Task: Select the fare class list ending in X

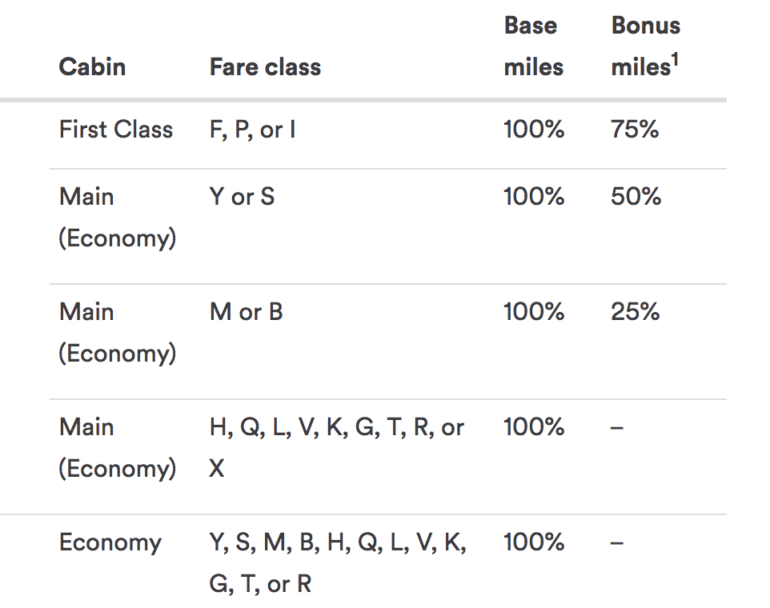Action: [336, 447]
